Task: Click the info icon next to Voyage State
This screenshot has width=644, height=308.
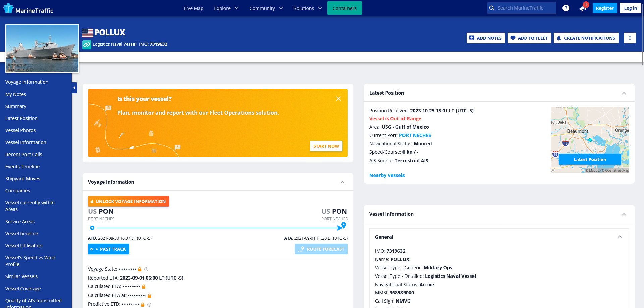Action: (x=146, y=269)
